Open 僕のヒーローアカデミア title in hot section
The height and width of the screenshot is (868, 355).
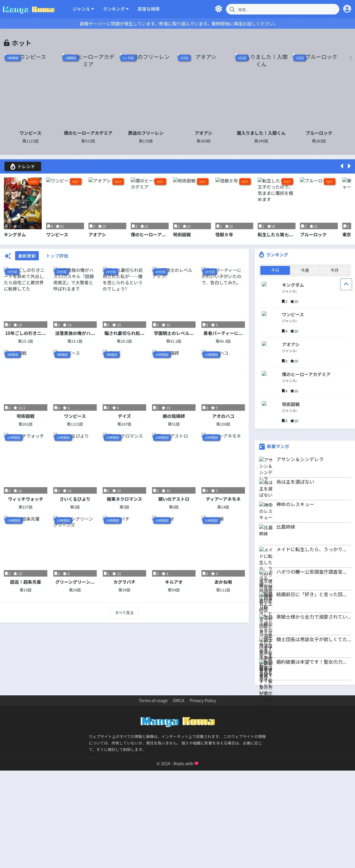point(88,133)
